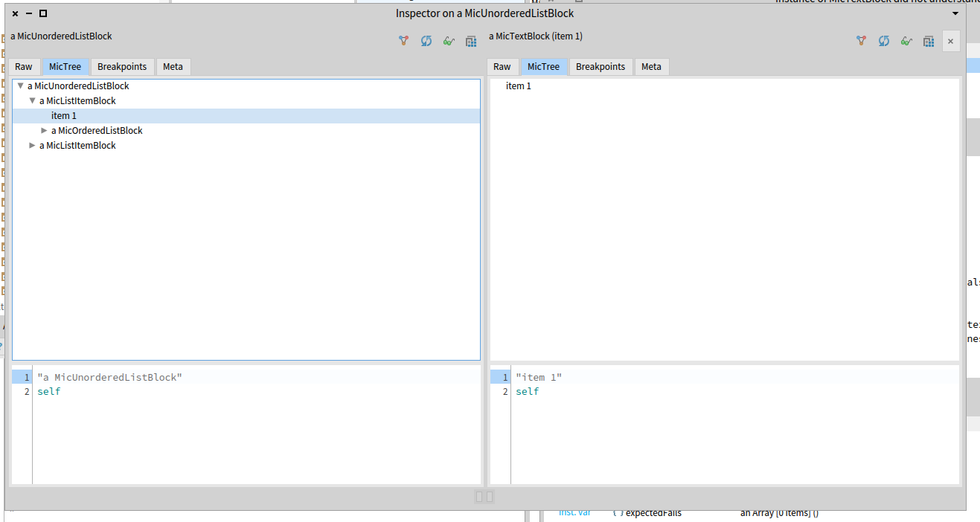Select the MicTree tab in the MicTextBlock pane
The image size is (980, 522).
click(543, 67)
